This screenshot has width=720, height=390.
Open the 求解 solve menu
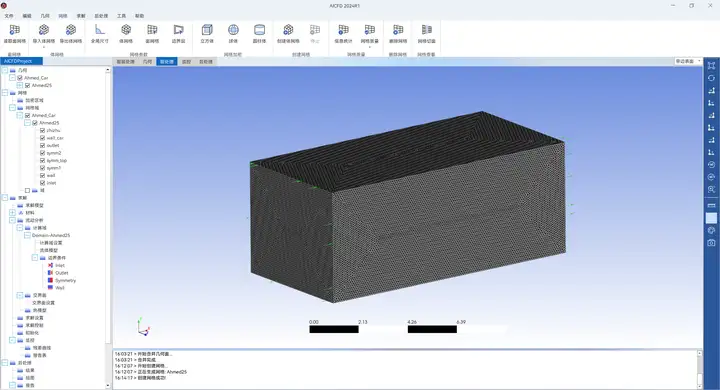[x=81, y=16]
